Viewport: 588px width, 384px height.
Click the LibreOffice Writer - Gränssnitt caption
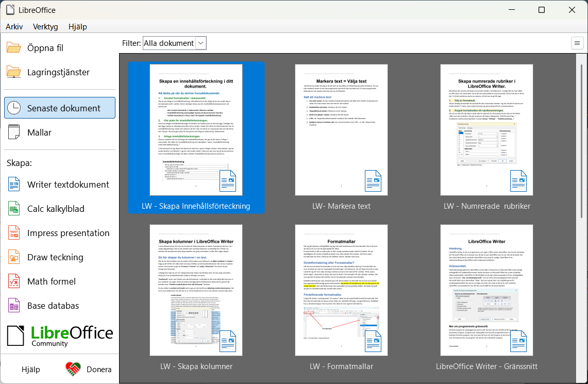[x=487, y=366]
